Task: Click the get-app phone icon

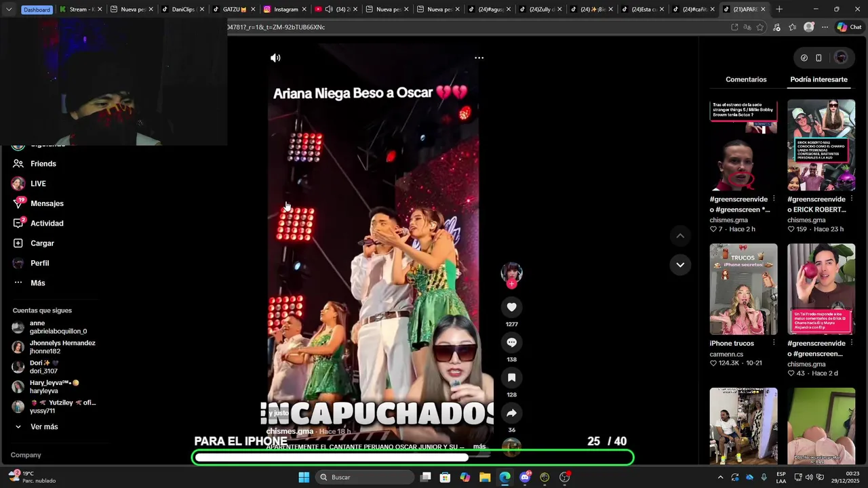Action: pos(818,58)
